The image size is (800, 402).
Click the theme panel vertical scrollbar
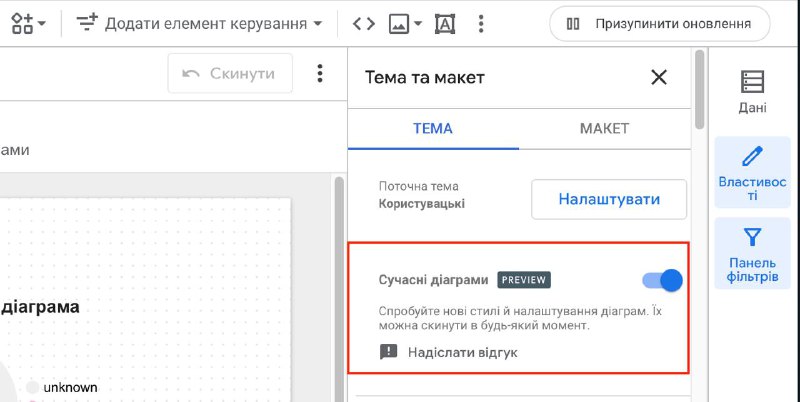click(699, 90)
